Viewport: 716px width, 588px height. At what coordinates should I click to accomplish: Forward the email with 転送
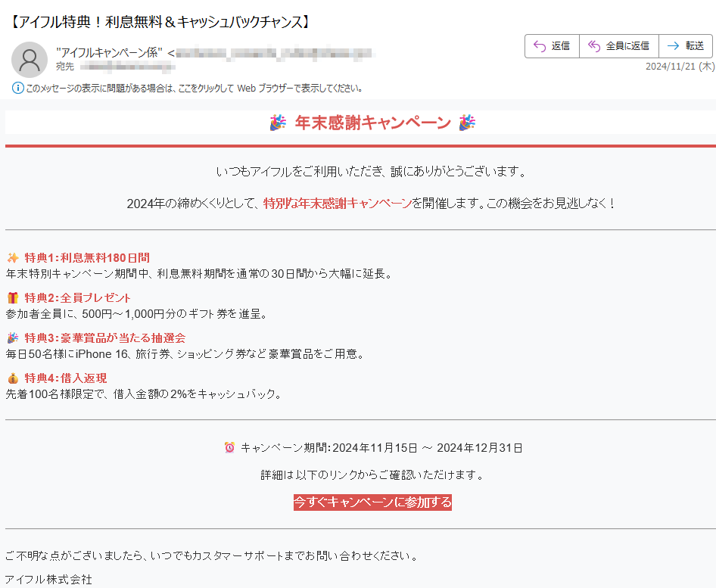(x=686, y=46)
